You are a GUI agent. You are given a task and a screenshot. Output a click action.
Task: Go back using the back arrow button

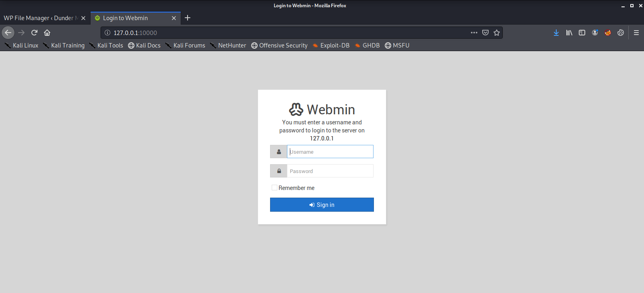coord(8,33)
